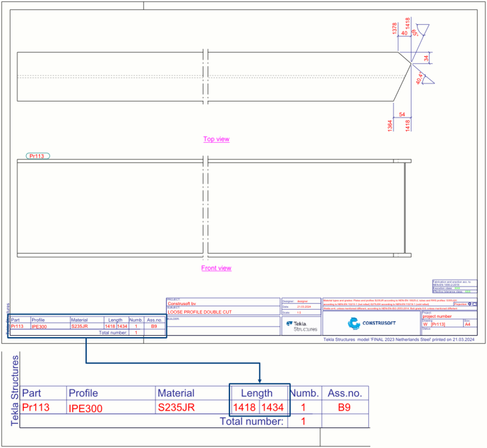
Task: Pick the 1364 running dimension text
Action: pyautogui.click(x=392, y=126)
